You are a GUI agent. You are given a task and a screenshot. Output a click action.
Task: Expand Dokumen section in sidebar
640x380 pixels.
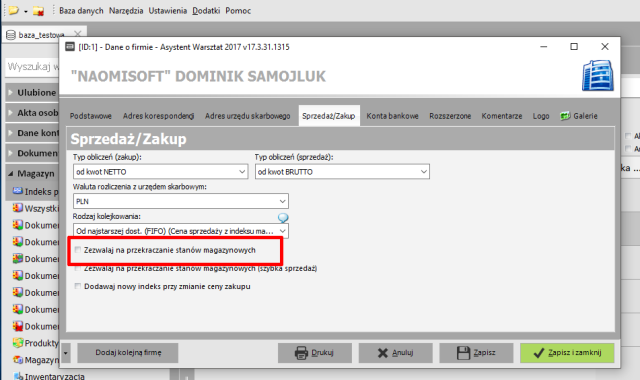tap(11, 153)
